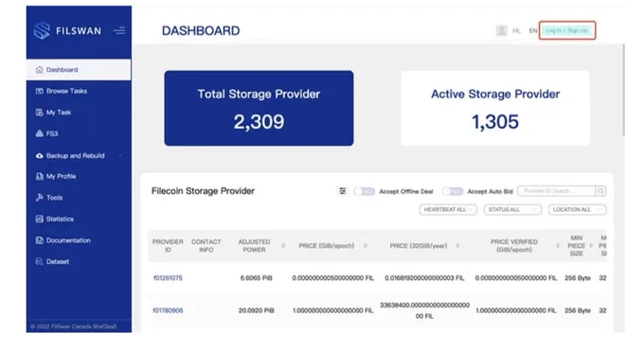Sort by Price Verified arrows
The height and width of the screenshot is (350, 644).
click(x=557, y=245)
